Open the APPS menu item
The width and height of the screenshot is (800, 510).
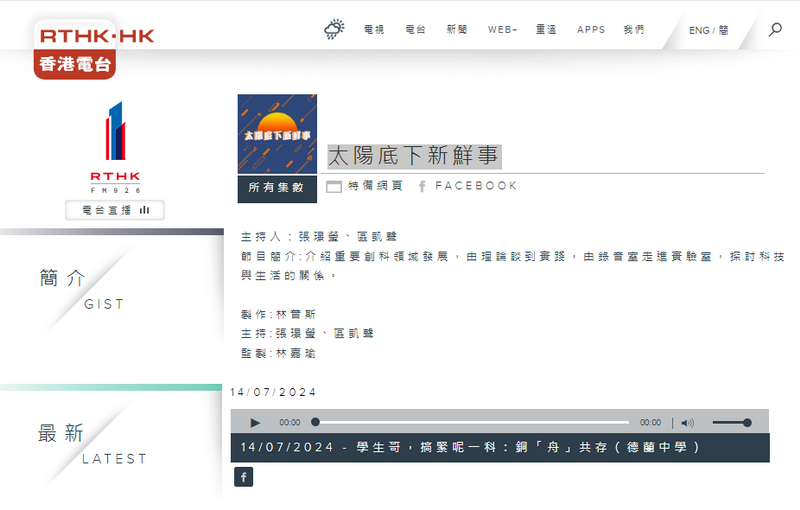(x=591, y=30)
